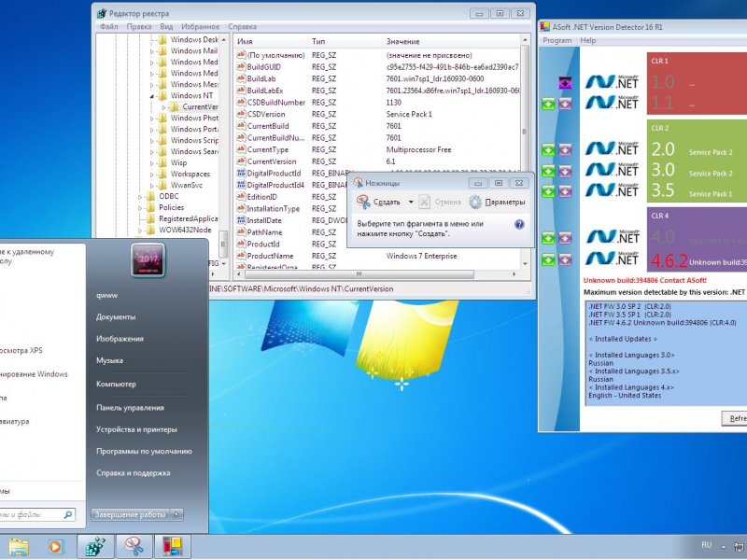The image size is (747, 560).
Task: Switch to Registry Editor taskbar icon
Action: coord(95,547)
